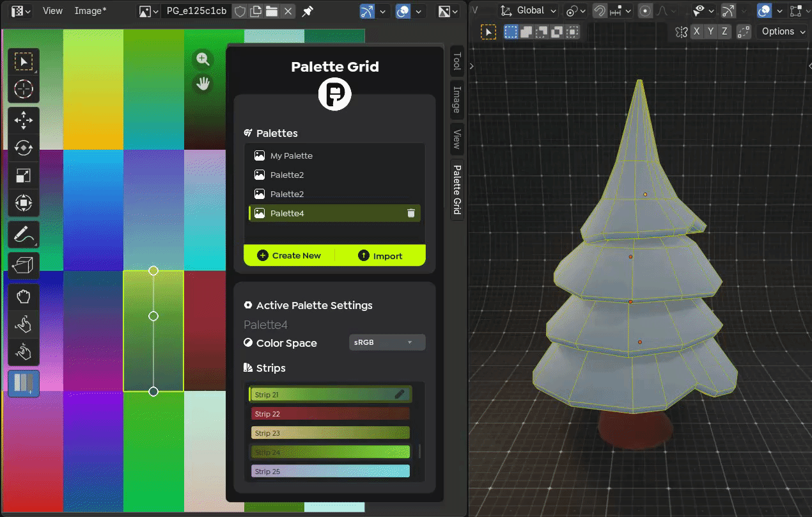Click the Create New palette button
This screenshot has width=812, height=517.
pos(289,255)
